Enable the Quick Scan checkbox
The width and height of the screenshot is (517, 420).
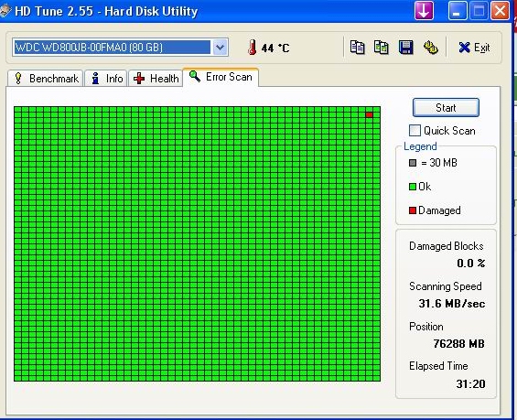(x=415, y=131)
